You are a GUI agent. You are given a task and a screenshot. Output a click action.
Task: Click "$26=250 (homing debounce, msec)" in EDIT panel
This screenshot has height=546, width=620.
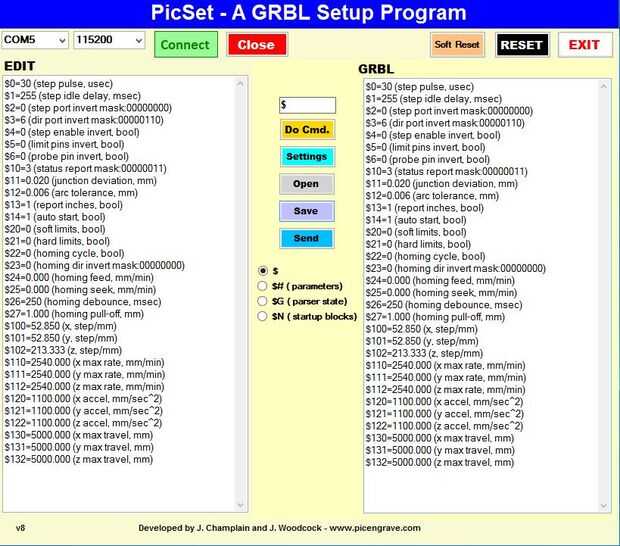(x=83, y=302)
